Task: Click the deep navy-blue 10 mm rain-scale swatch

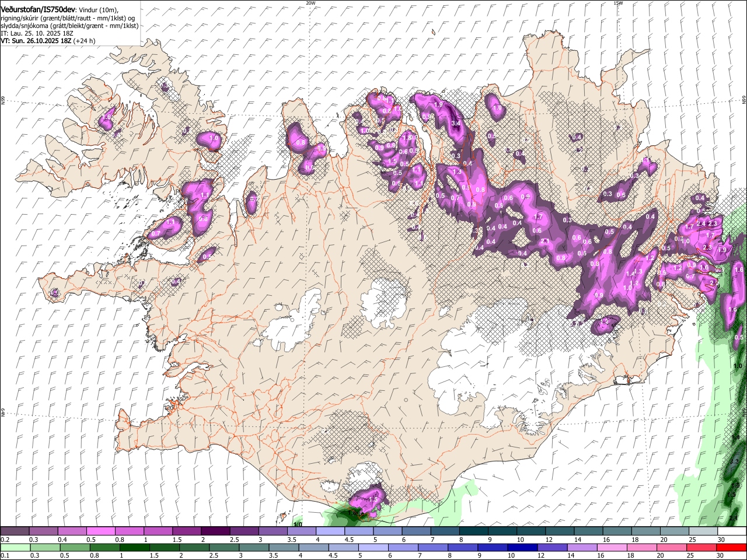Action: tap(521, 547)
